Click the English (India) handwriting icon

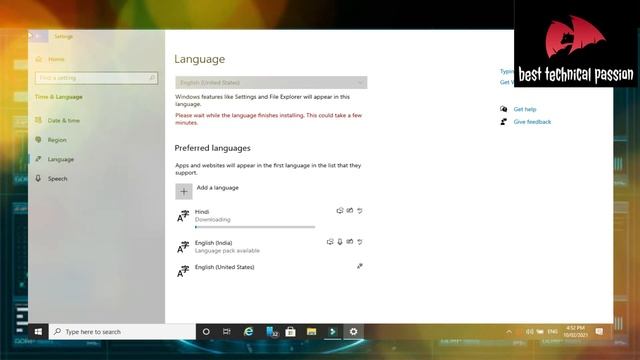[x=350, y=242]
